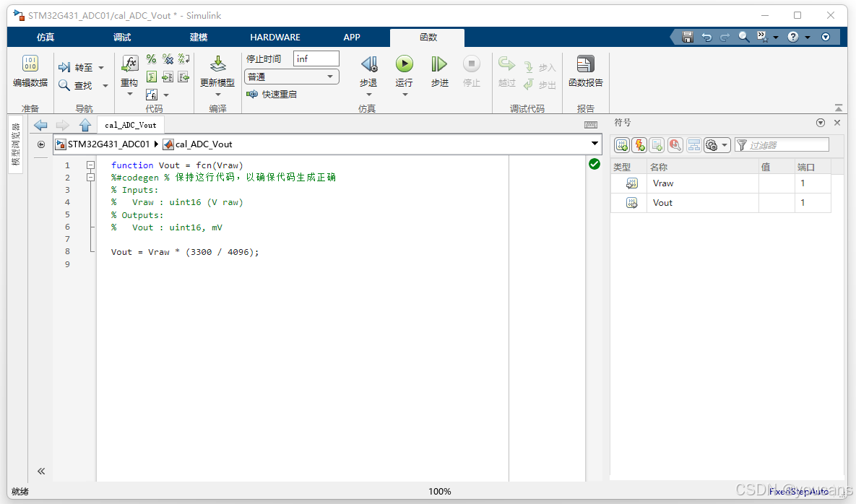Click the Symbols filter (过滤器) field
The width and height of the screenshot is (856, 504).
click(782, 145)
